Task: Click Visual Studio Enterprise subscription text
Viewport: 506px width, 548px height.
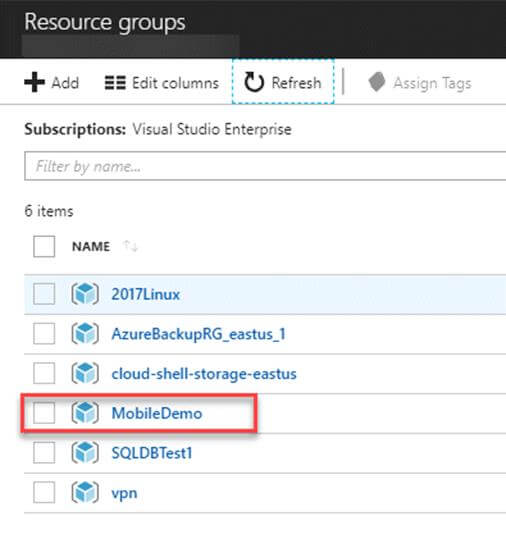Action: tap(212, 129)
